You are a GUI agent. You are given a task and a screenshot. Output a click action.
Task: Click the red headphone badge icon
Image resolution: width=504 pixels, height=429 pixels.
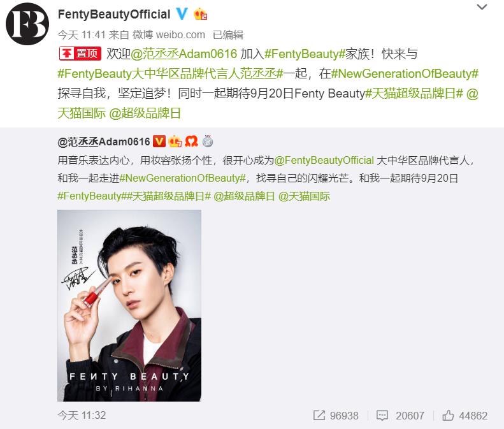point(191,141)
